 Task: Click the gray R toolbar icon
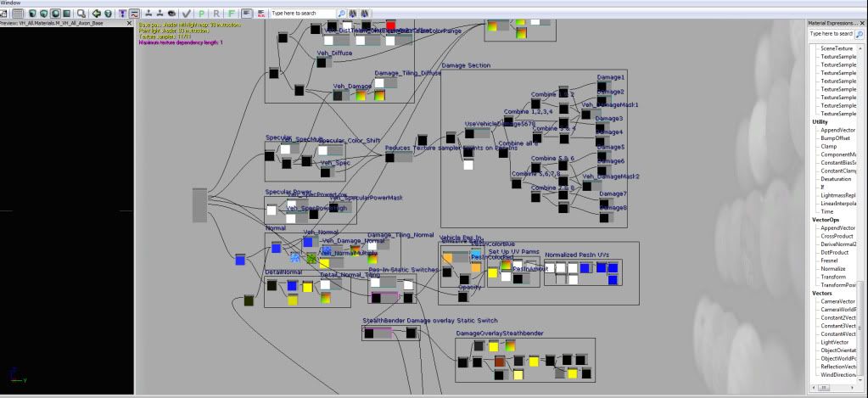(x=216, y=14)
